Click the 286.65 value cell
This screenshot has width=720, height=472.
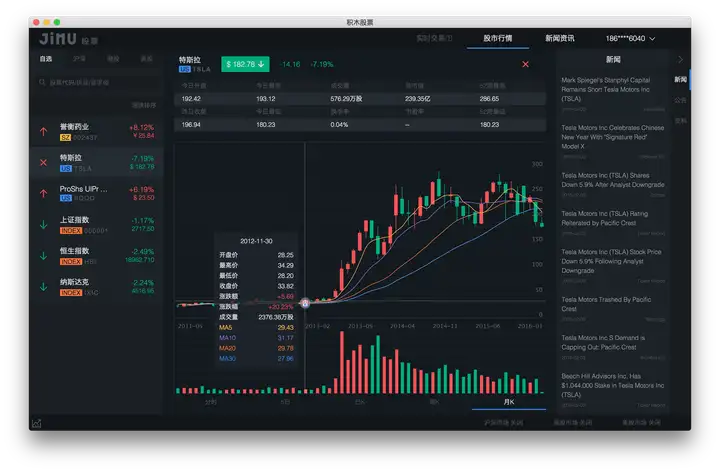[489, 99]
